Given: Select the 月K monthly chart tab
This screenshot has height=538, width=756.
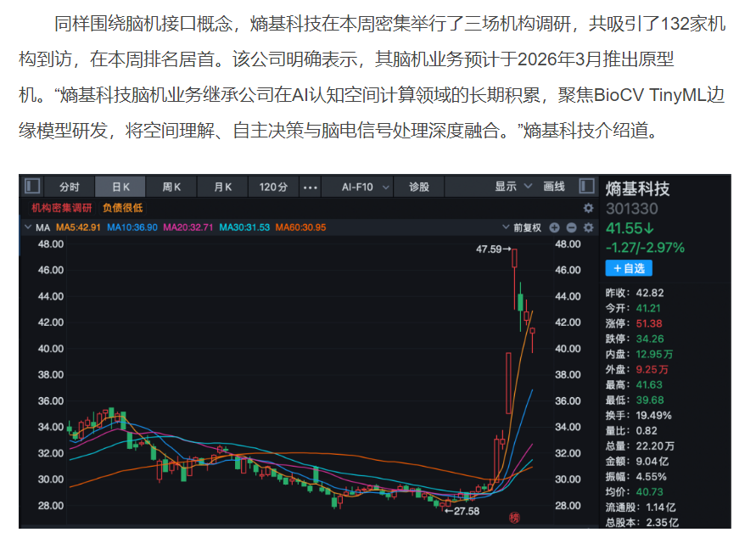Looking at the screenshot, I should [x=223, y=187].
